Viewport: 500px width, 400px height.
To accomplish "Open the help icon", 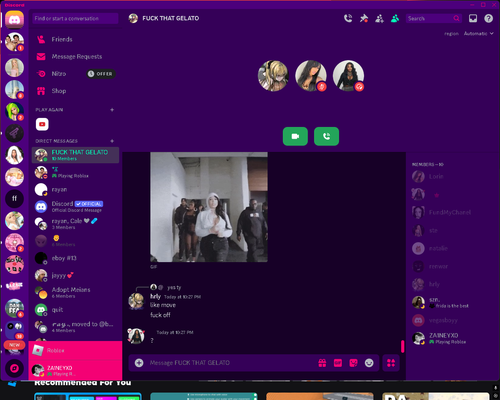I will pyautogui.click(x=488, y=18).
